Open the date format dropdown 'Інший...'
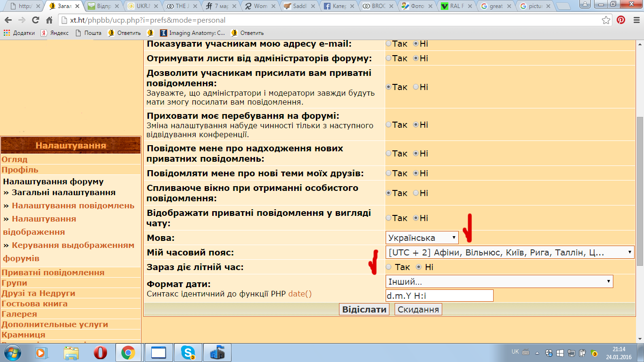 click(x=499, y=282)
